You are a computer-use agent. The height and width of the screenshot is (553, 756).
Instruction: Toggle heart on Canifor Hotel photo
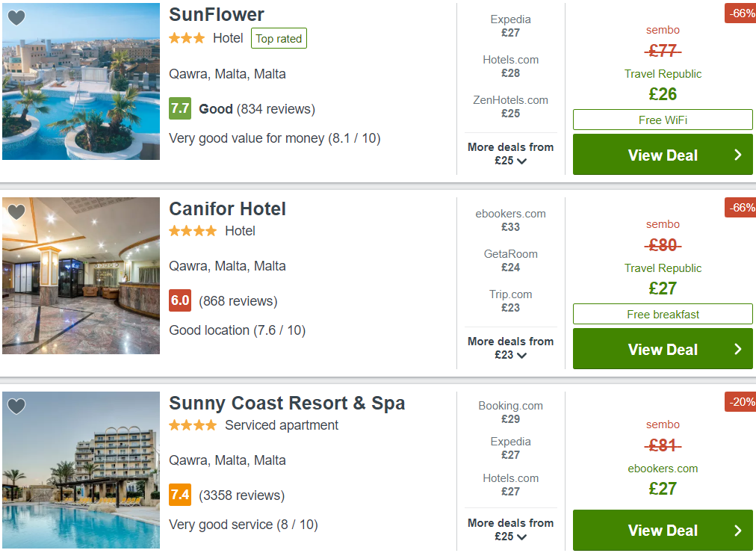16,212
